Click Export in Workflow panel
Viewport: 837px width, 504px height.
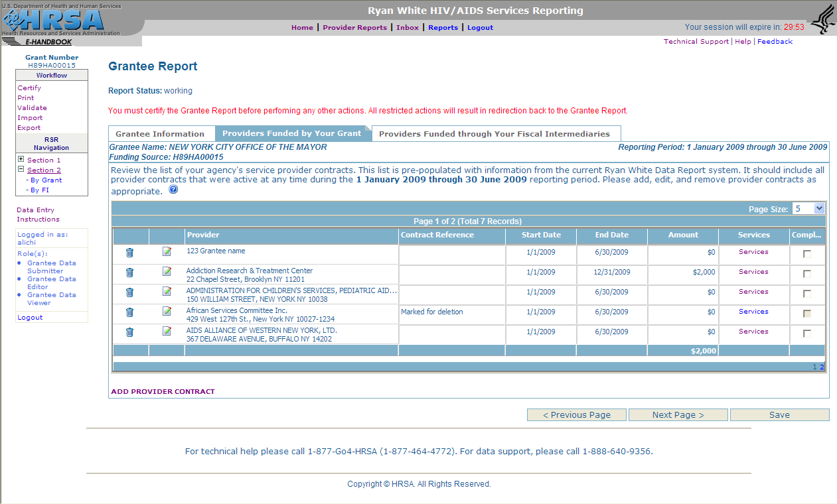click(x=29, y=128)
